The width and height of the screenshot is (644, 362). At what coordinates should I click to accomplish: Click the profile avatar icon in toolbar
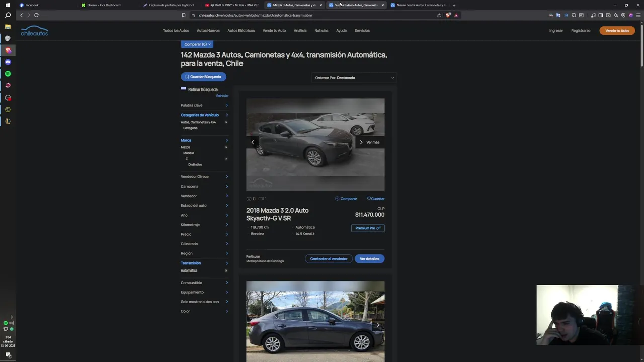point(631,15)
